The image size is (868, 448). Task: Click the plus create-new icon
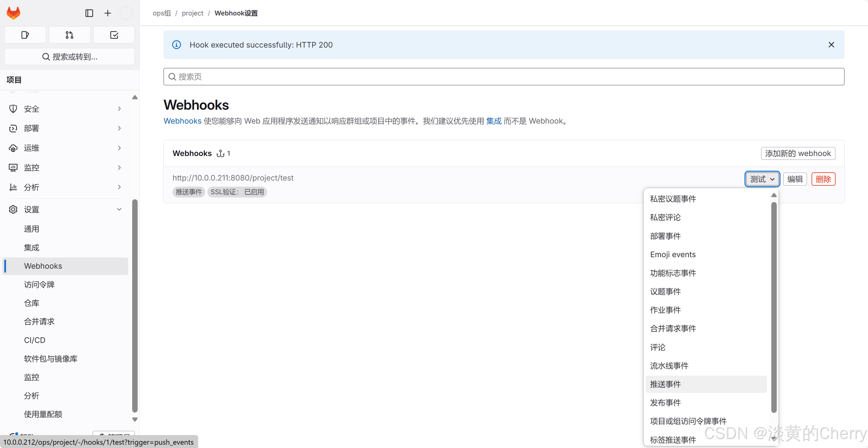point(108,13)
